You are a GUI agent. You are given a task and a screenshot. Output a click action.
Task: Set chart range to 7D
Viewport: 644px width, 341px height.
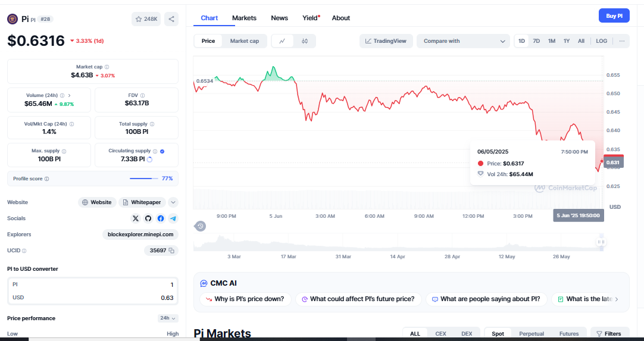536,41
